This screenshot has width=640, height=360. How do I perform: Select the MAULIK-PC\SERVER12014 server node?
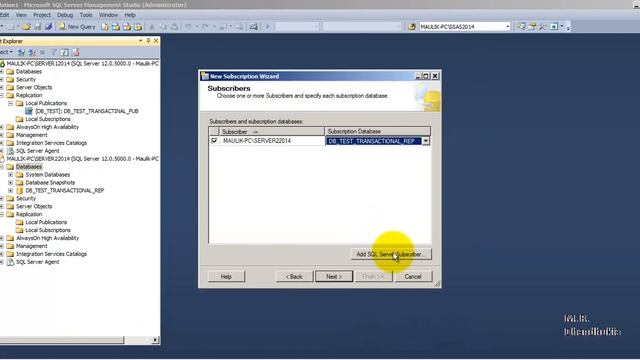(83, 64)
